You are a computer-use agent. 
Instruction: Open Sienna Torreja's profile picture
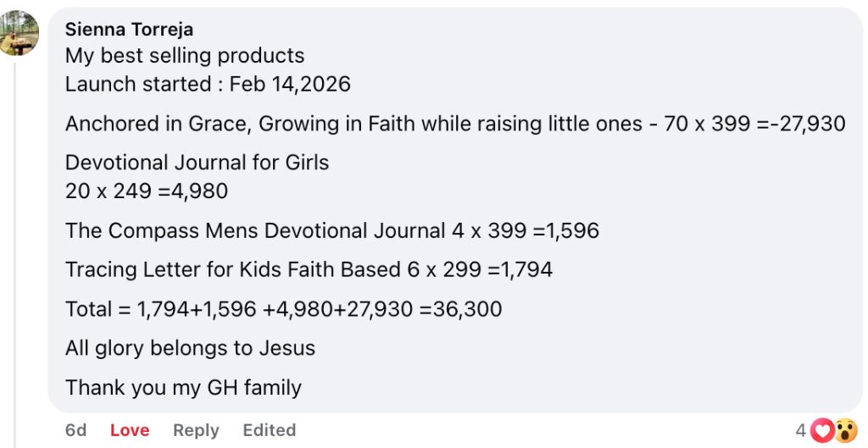(x=19, y=33)
